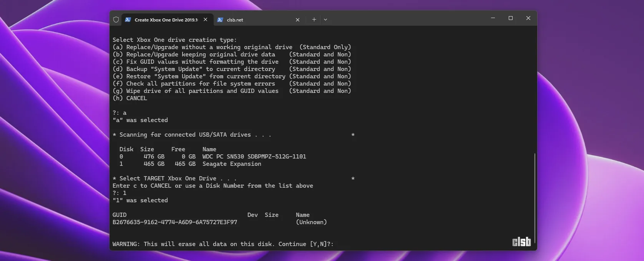Click the (h) CANCEL option text
644x261 pixels.
[130, 98]
